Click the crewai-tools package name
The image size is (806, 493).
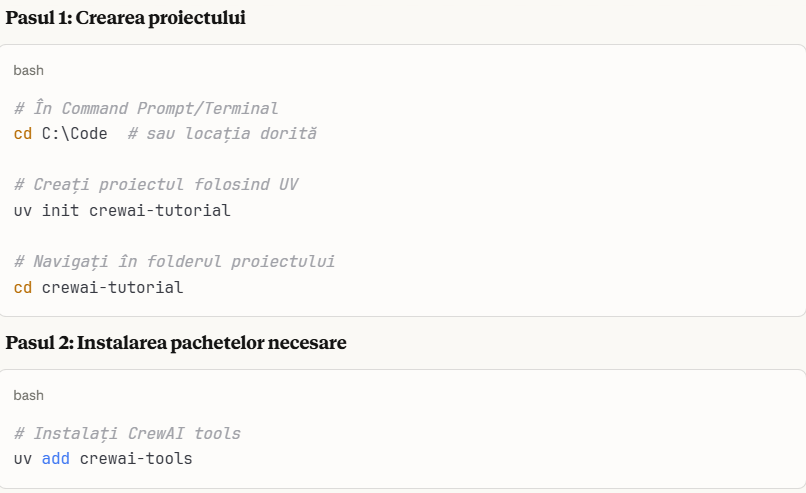(x=136, y=458)
